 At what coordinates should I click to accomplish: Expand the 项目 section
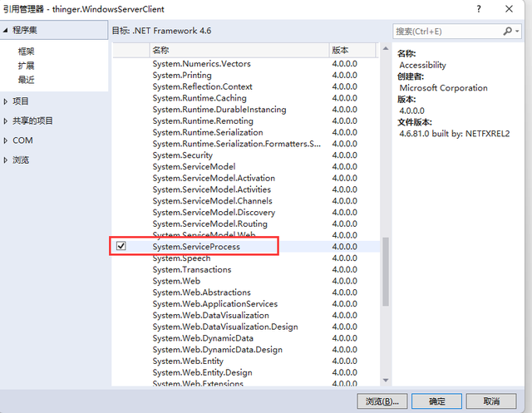tap(5, 101)
